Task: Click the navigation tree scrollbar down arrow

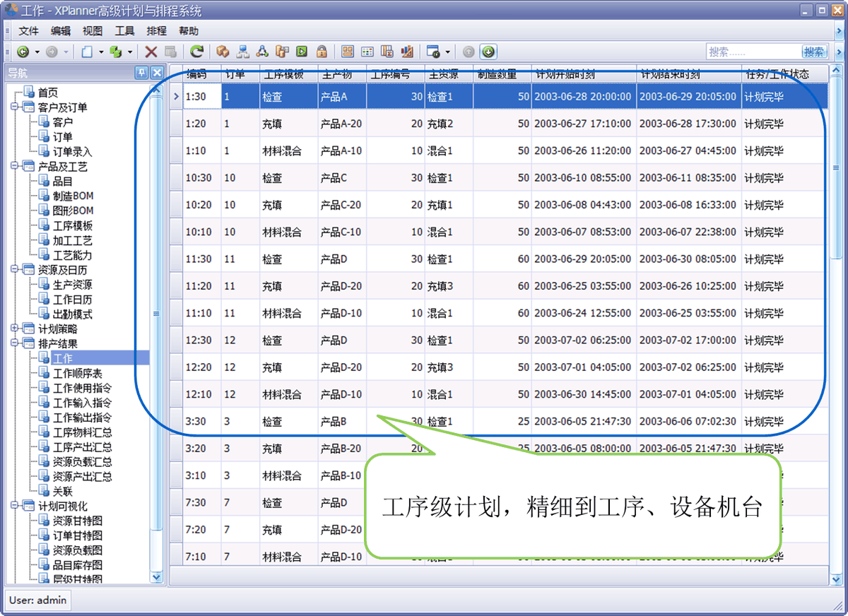Action: pos(157,577)
